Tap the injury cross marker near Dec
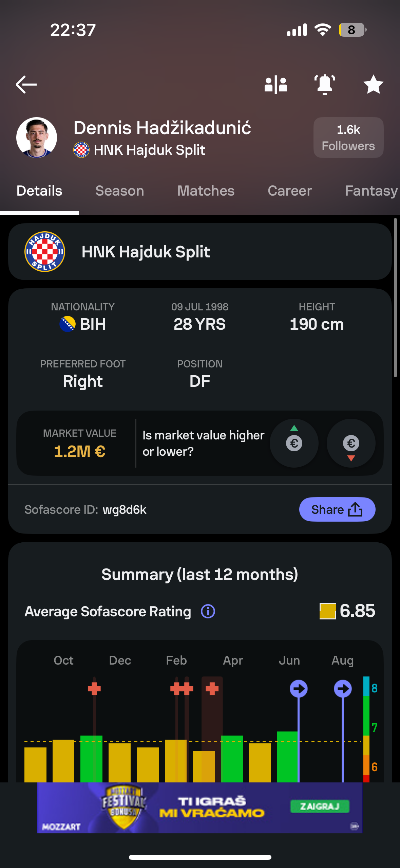This screenshot has height=868, width=400. (x=94, y=689)
